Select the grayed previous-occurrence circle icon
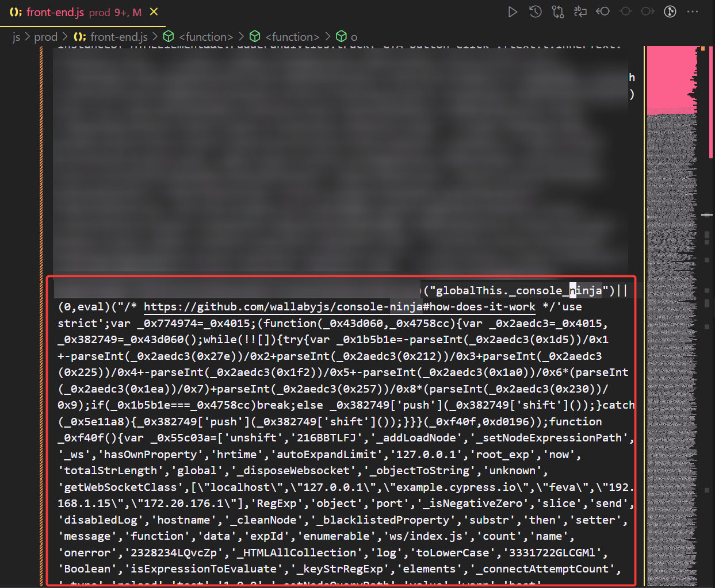 [625, 11]
